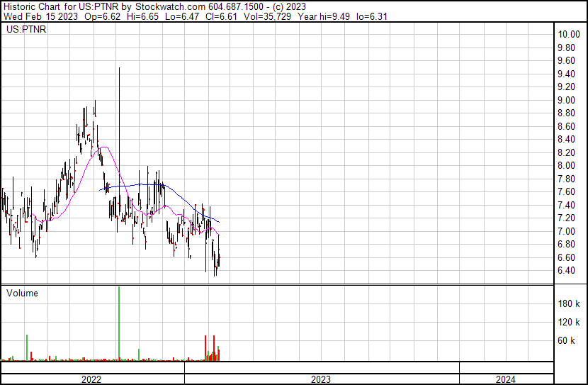Screen dimensions: 588x385
Task: Click the 'US:PTNR' ticker label in chart
Action: point(26,29)
